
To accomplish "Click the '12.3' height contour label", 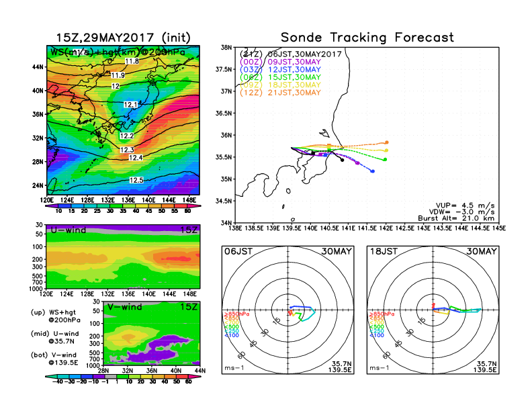I will coord(127,150).
